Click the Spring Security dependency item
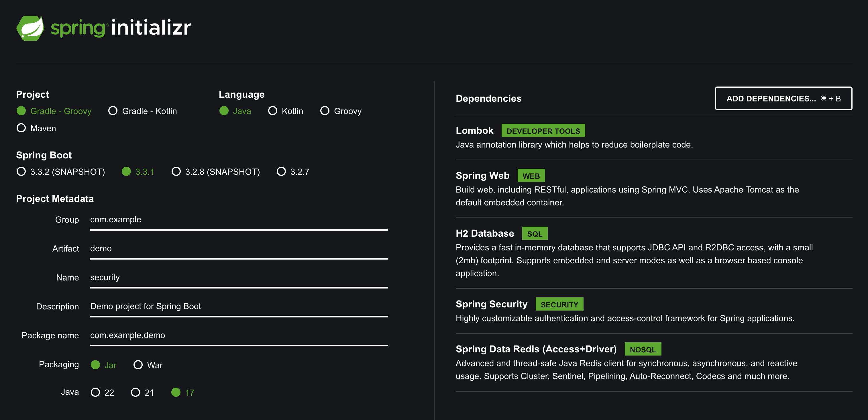Screen dimensions: 868x420 point(491,304)
